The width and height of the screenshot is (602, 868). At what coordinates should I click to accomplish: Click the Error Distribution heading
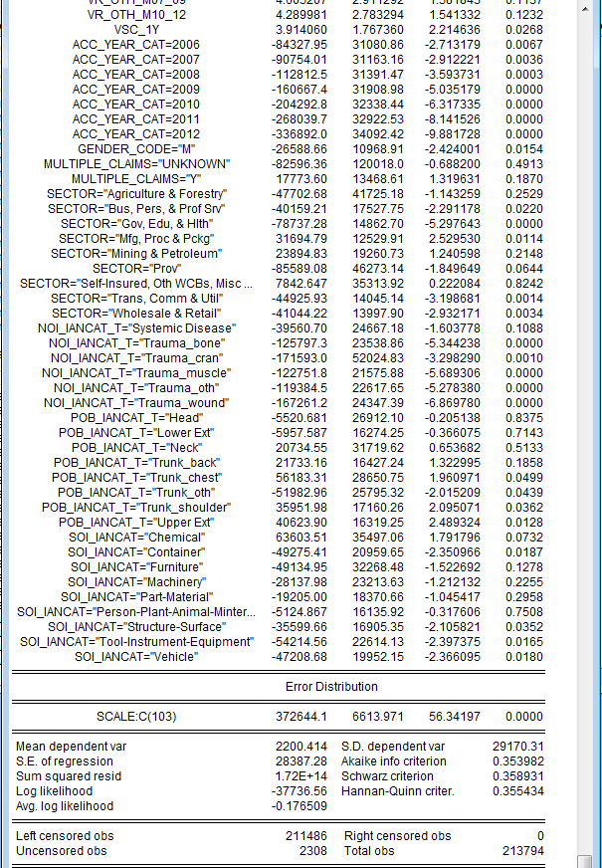(x=331, y=687)
